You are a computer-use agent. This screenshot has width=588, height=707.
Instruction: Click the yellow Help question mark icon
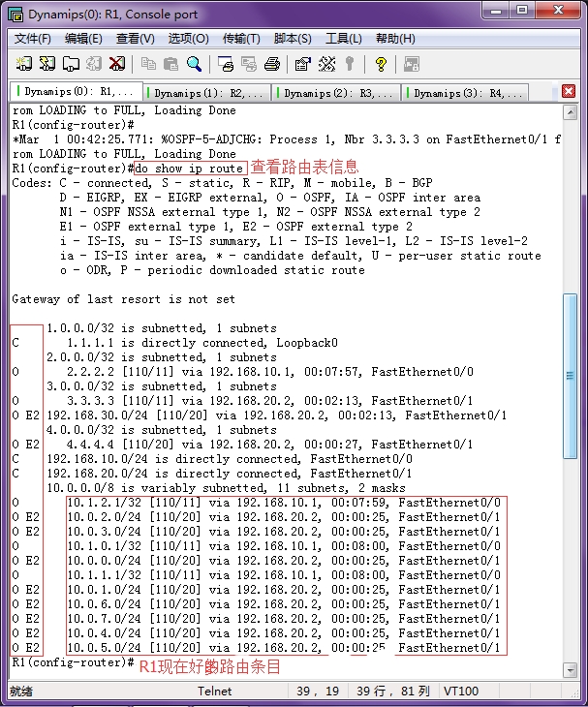pos(381,64)
